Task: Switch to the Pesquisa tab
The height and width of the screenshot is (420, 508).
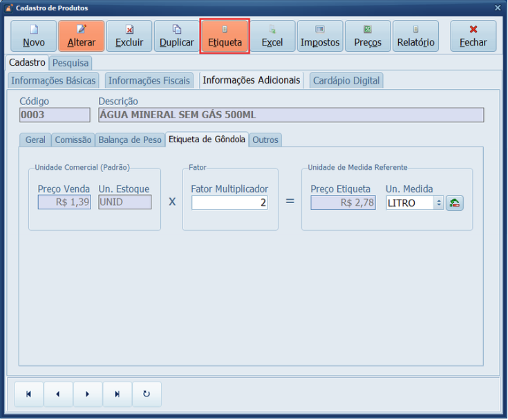Action: (70, 63)
